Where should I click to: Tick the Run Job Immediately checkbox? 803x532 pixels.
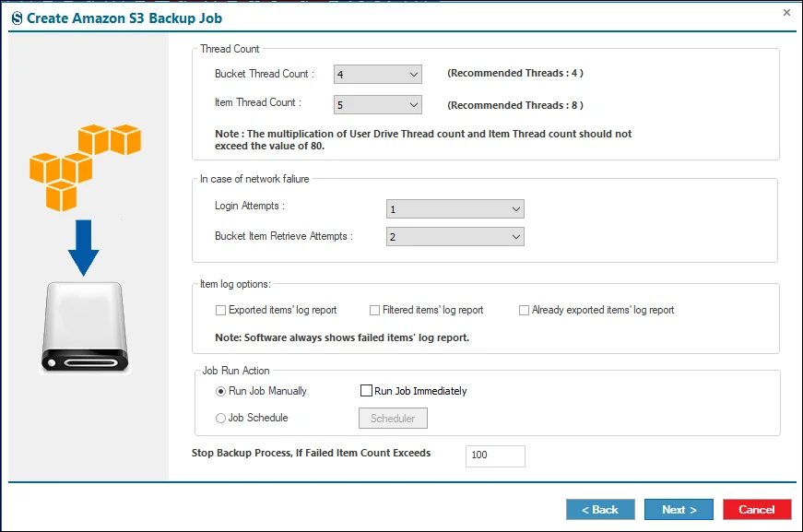(366, 391)
